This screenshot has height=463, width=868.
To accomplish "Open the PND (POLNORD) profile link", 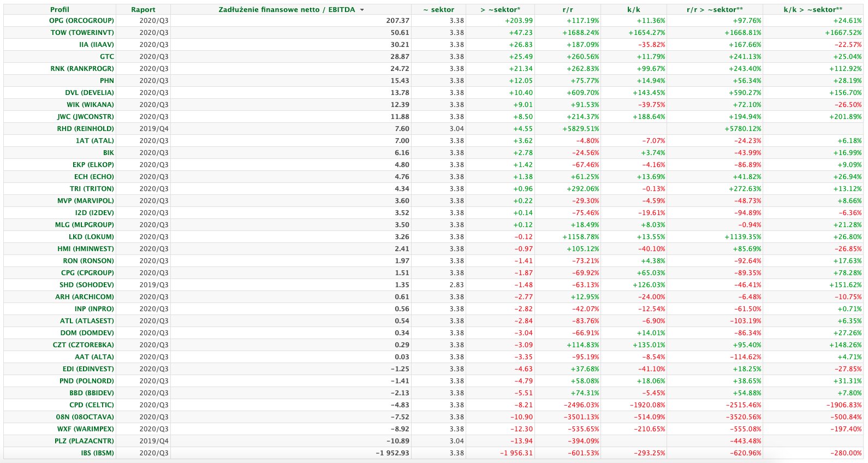I will click(x=87, y=381).
